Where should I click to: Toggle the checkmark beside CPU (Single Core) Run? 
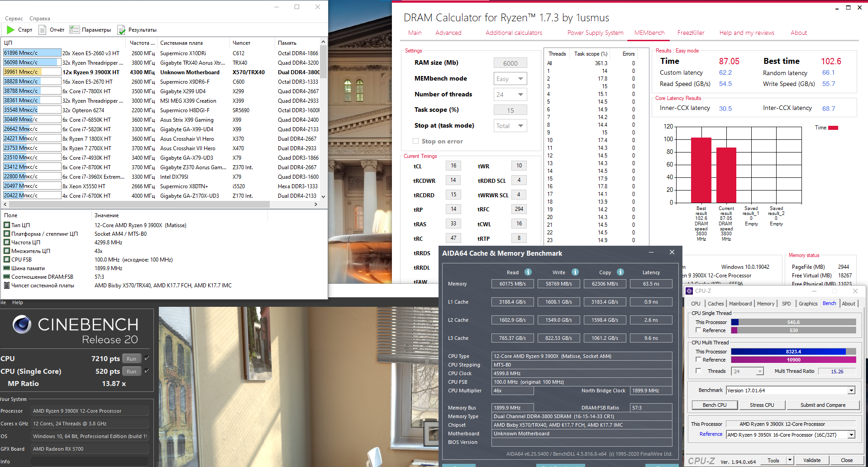click(x=147, y=371)
